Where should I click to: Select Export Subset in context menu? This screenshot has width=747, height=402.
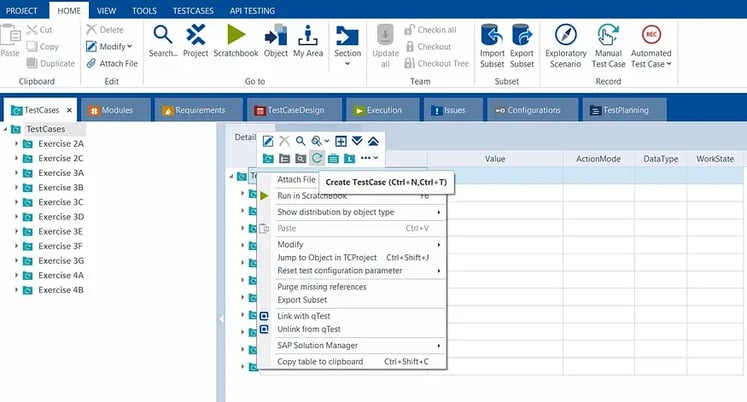click(353, 300)
